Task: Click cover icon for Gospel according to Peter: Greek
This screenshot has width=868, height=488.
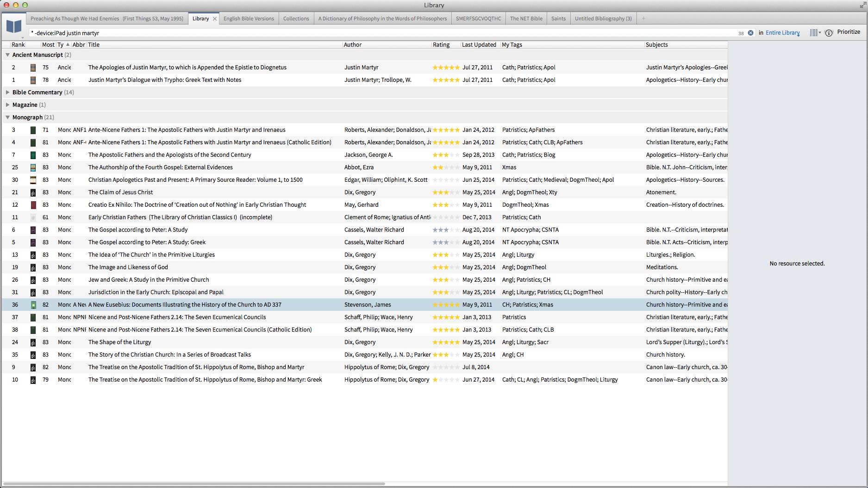Action: pyautogui.click(x=33, y=242)
